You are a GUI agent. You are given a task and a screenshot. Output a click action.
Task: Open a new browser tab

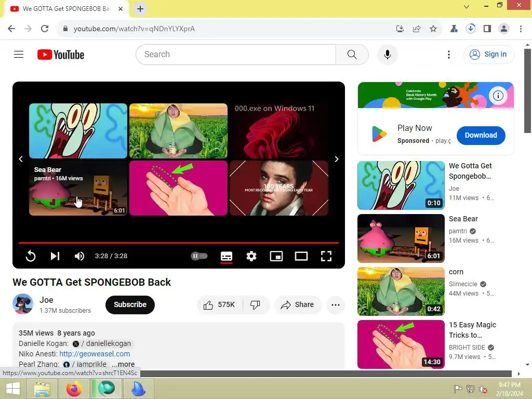pyautogui.click(x=140, y=9)
